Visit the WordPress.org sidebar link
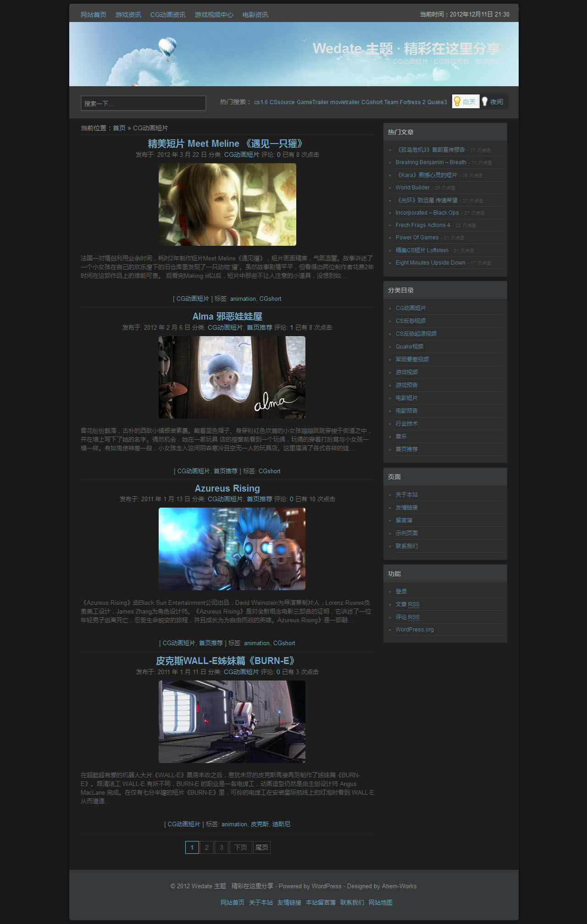 (x=415, y=630)
